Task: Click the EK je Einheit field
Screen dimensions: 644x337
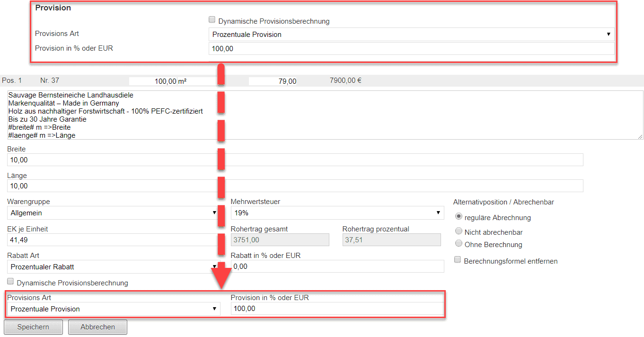Action: click(x=113, y=240)
